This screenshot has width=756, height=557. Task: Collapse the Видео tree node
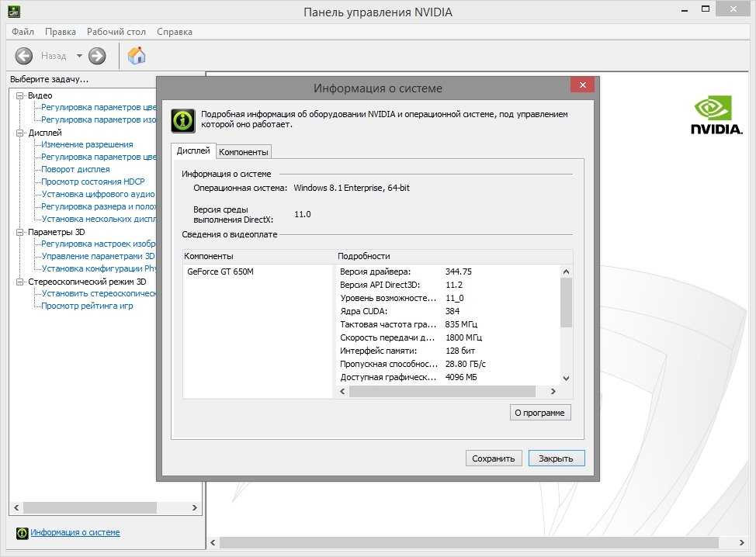pos(19,95)
